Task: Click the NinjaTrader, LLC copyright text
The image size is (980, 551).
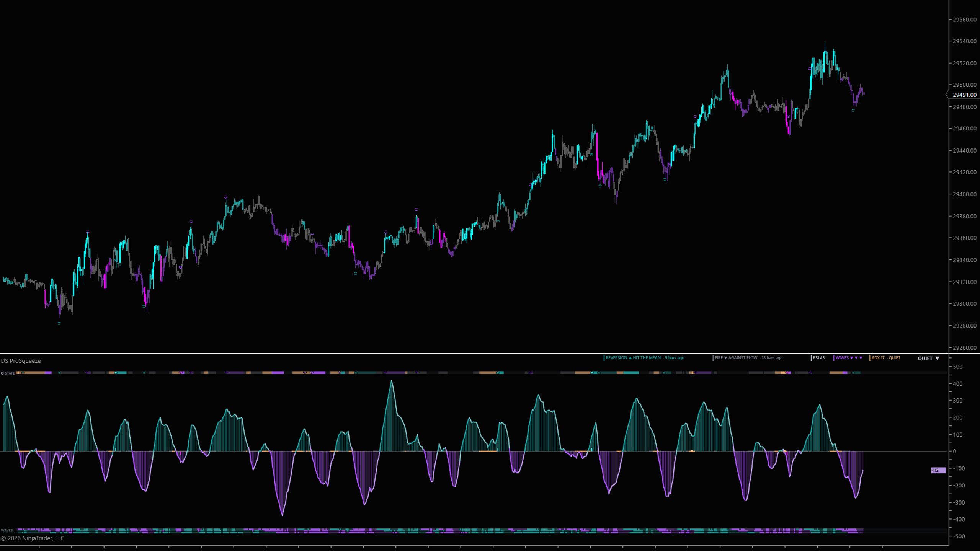Action: click(33, 538)
